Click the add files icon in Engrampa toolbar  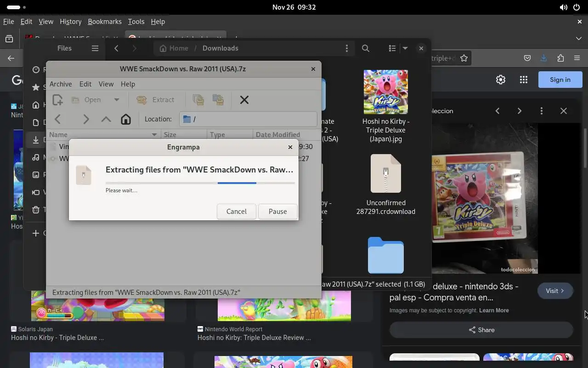pos(198,100)
